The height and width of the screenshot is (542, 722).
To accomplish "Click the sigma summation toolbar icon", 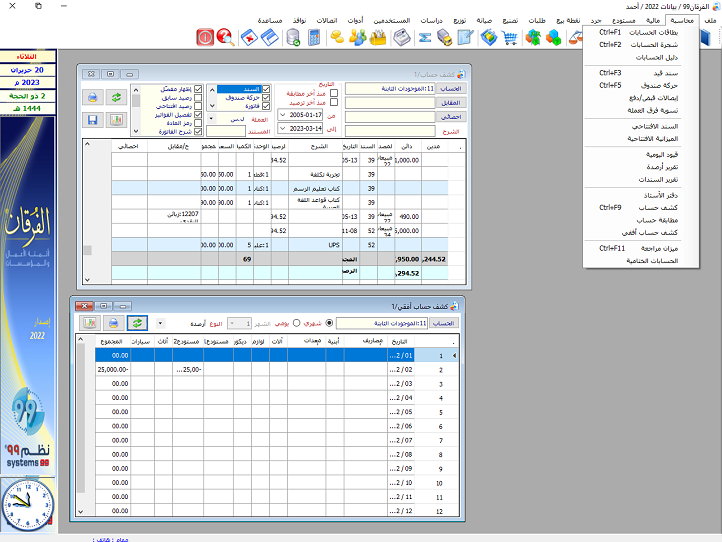I will 423,38.
